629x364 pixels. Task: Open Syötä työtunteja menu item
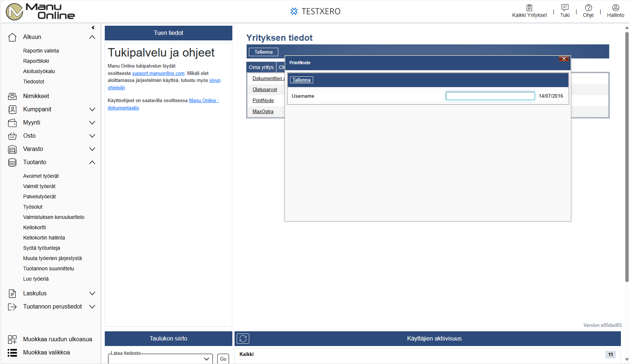(42, 248)
